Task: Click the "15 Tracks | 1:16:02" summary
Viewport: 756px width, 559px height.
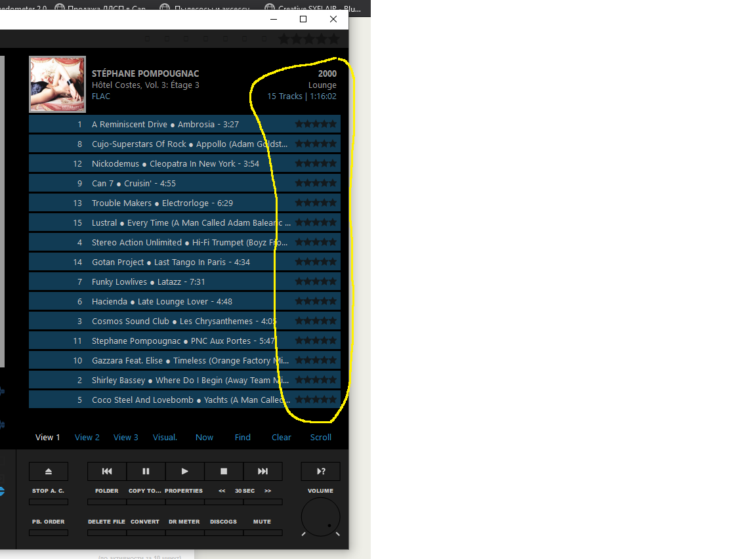Action: coord(302,96)
